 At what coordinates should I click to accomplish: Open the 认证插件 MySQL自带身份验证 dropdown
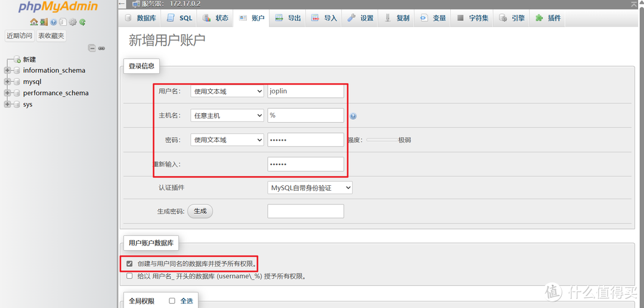(x=310, y=188)
